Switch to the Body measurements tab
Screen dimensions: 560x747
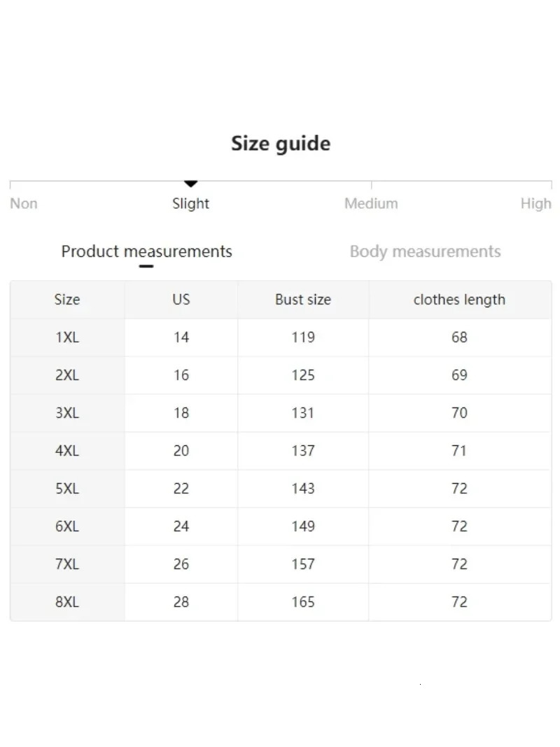click(425, 251)
